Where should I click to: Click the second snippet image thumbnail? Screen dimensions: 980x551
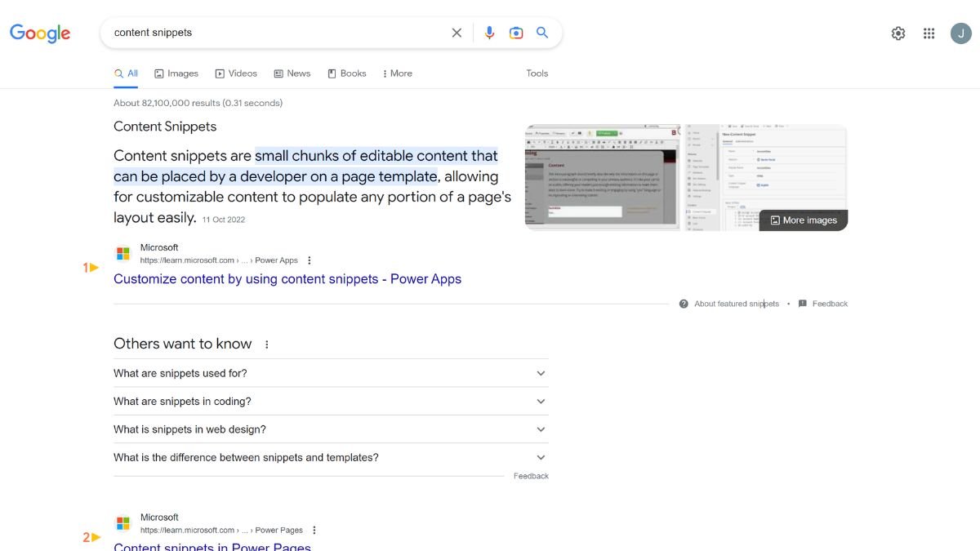click(x=766, y=178)
